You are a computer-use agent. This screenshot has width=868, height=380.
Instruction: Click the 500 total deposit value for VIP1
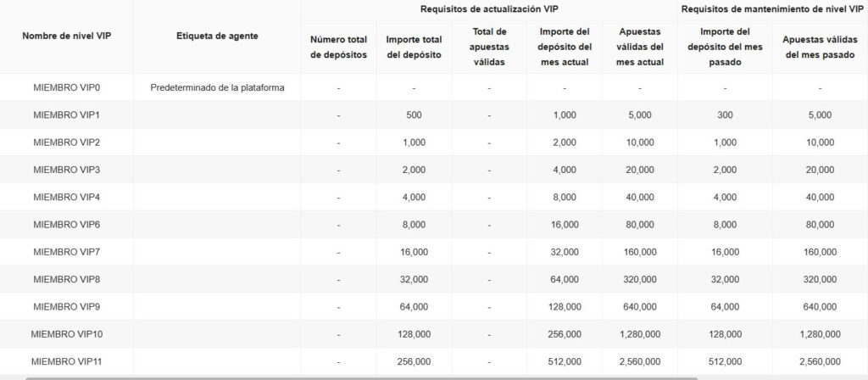click(414, 115)
